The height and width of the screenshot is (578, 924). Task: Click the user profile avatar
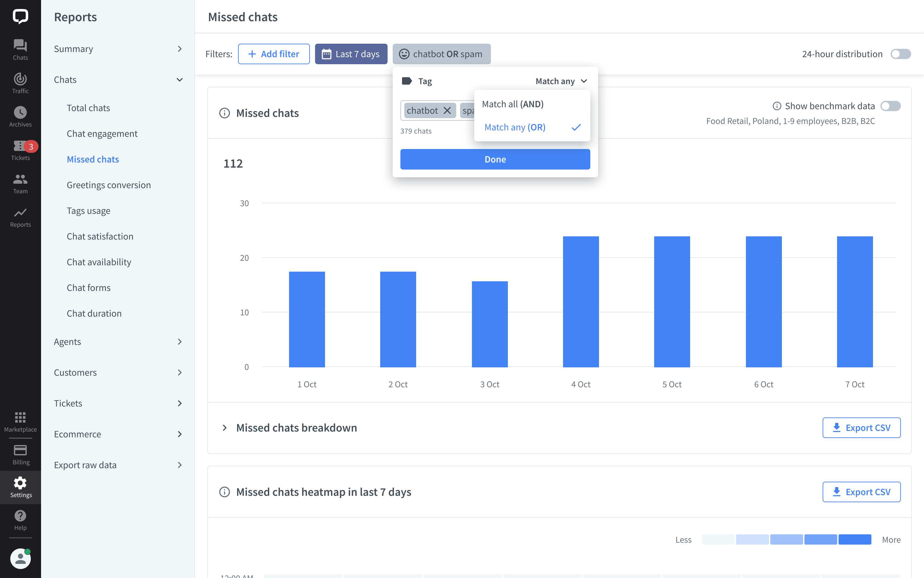20,558
